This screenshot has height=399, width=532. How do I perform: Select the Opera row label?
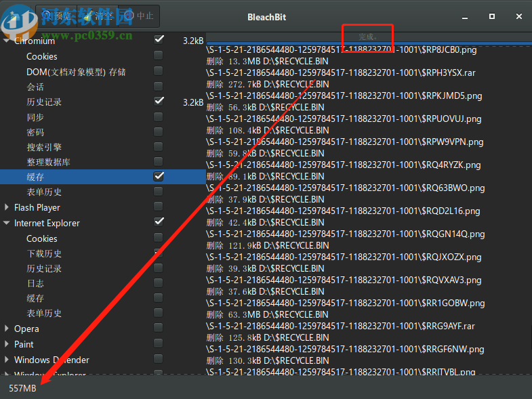click(x=26, y=329)
